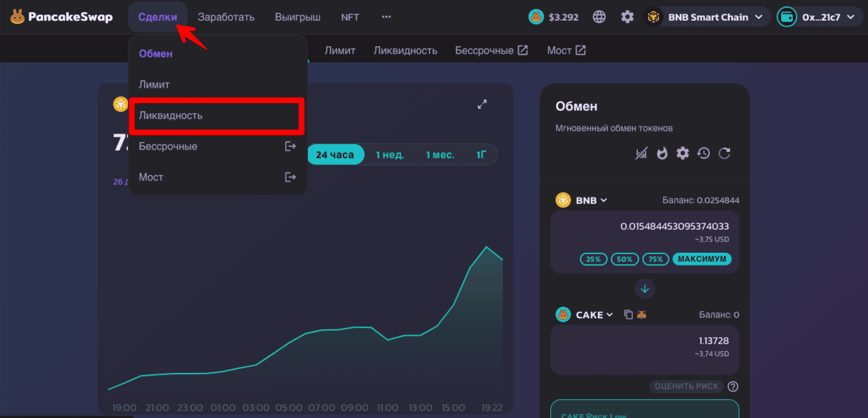
Task: Expand the chart to fullscreen
Action: pyautogui.click(x=482, y=104)
